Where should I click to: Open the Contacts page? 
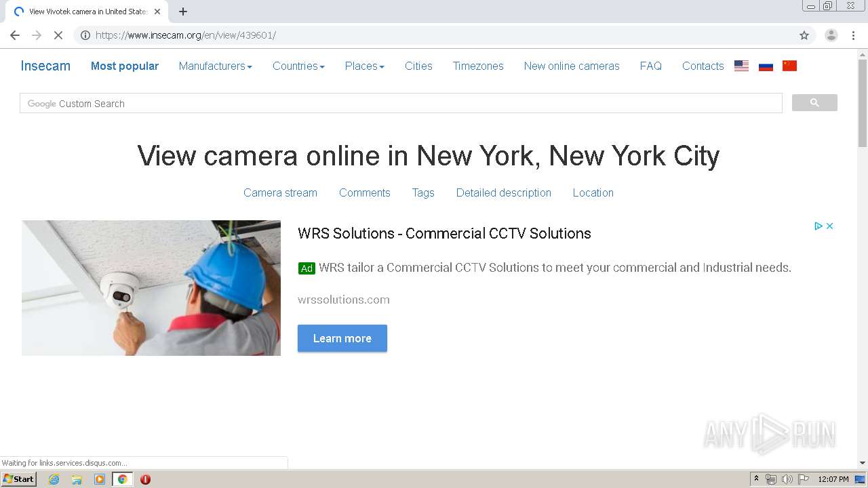(703, 66)
